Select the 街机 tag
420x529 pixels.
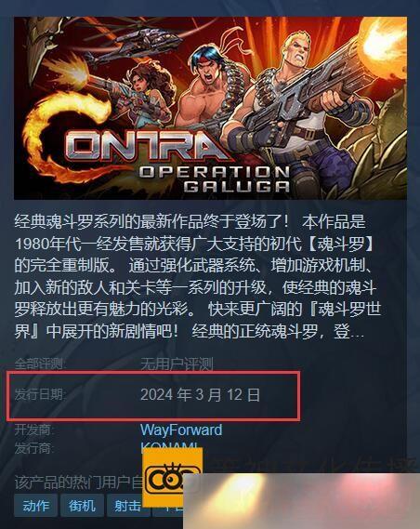pyautogui.click(x=82, y=506)
